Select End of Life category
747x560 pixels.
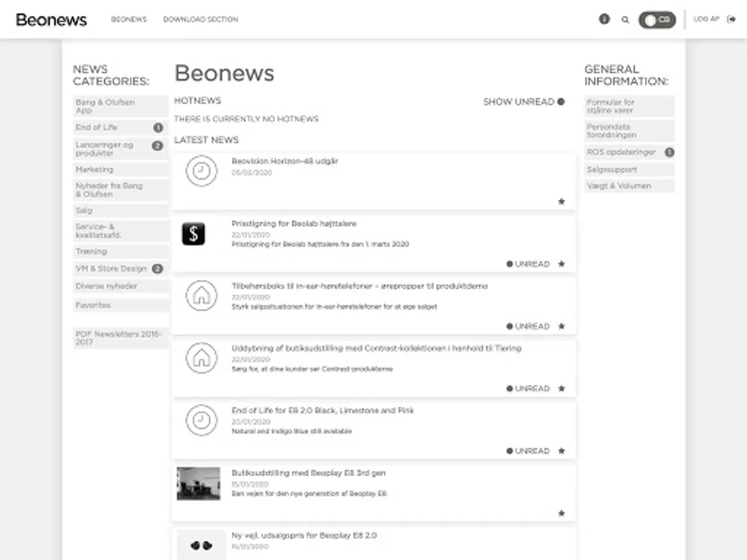pos(121,128)
